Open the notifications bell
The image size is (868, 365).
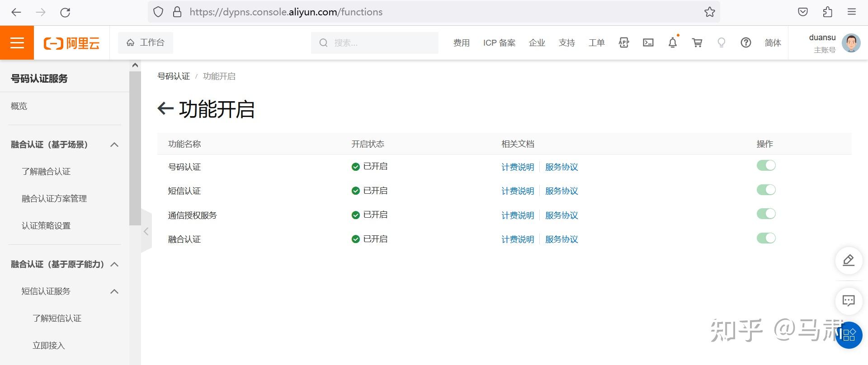[x=673, y=43]
